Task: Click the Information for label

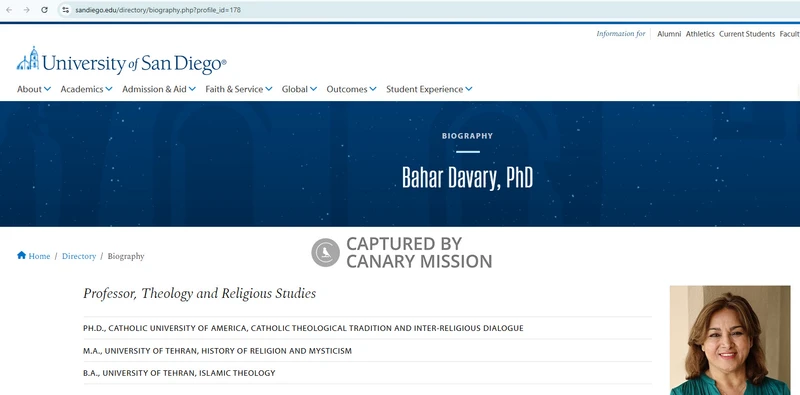Action: point(621,34)
